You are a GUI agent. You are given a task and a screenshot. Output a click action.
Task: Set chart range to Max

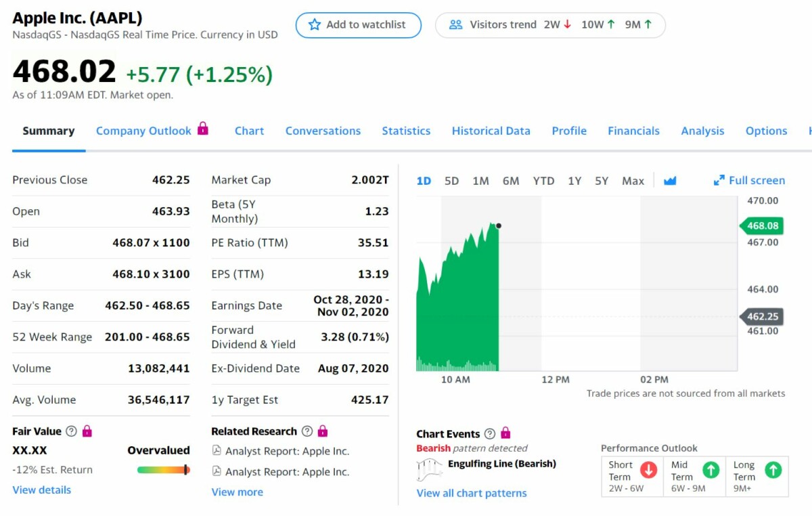(633, 181)
